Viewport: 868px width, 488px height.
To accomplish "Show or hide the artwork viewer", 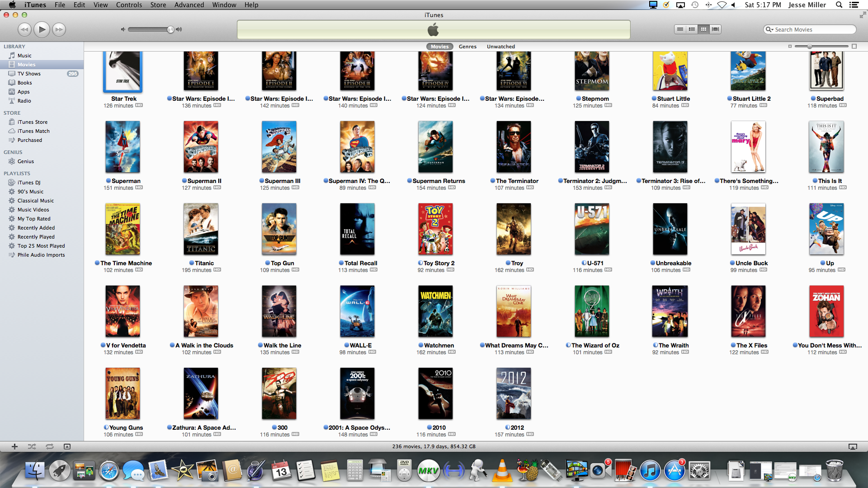I will point(67,446).
